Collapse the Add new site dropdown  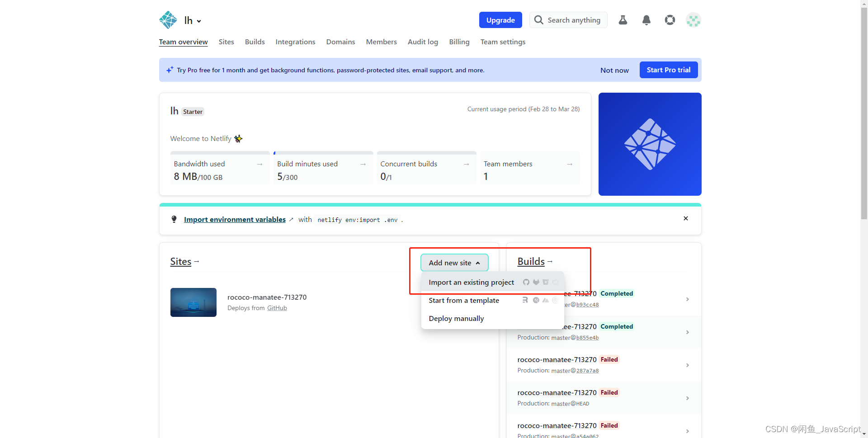pos(454,263)
